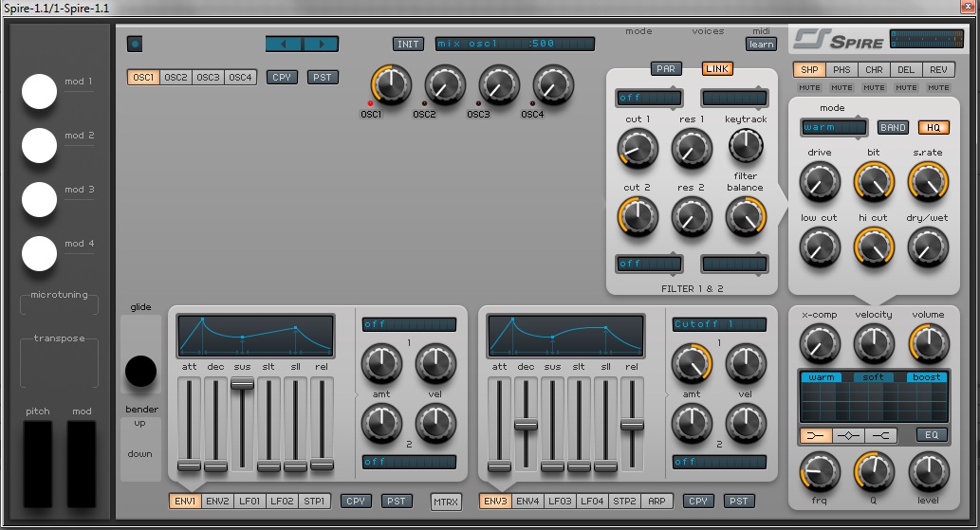
Task: Open the filter 2 type dropdown
Action: [x=649, y=265]
